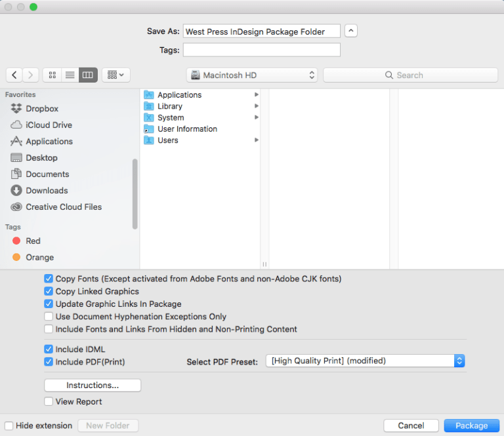Viewport: 504px width, 436px height.
Task: Click the Package button
Action: 472,426
